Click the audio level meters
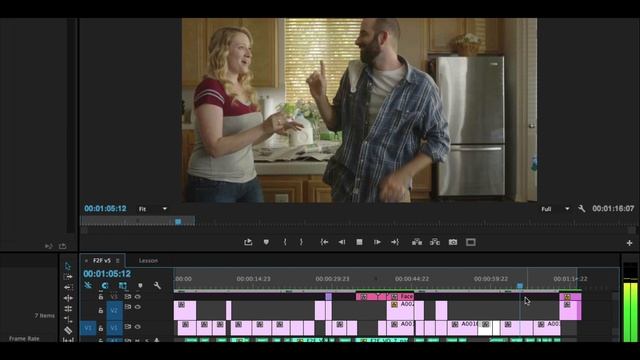The height and width of the screenshot is (360, 640). pos(631,302)
